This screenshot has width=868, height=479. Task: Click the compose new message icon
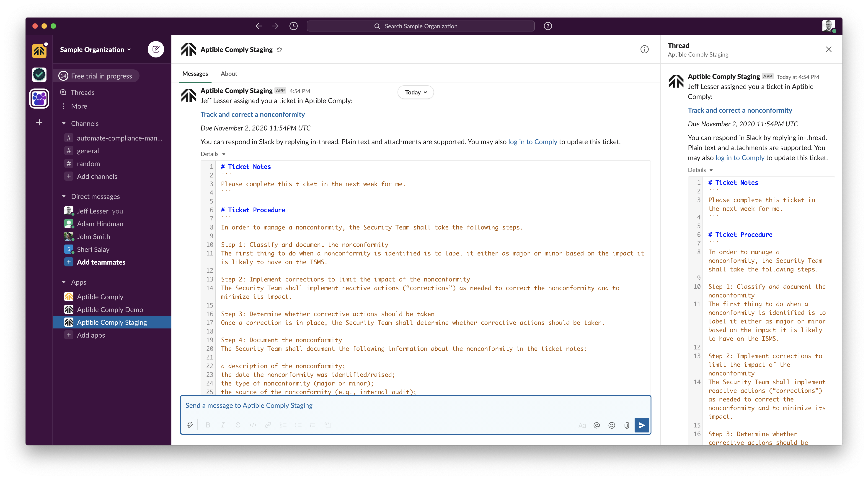tap(156, 49)
